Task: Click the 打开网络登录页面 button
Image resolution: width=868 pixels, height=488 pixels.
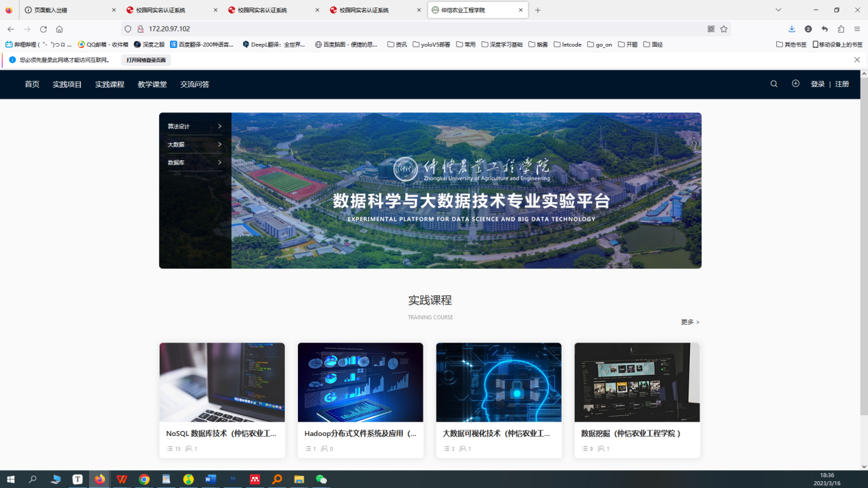Action: [146, 60]
